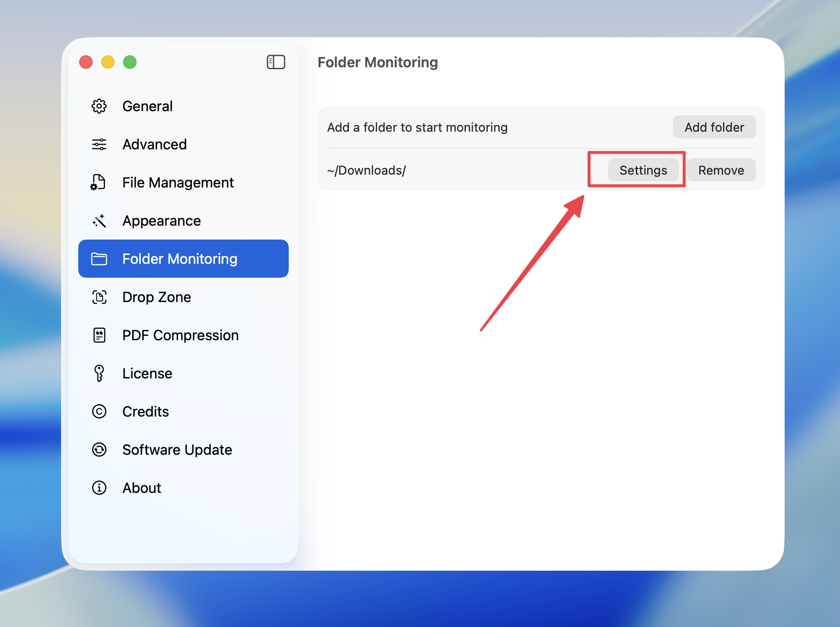The width and height of the screenshot is (840, 627).
Task: Toggle the sidebar visibility icon
Action: pyautogui.click(x=276, y=62)
